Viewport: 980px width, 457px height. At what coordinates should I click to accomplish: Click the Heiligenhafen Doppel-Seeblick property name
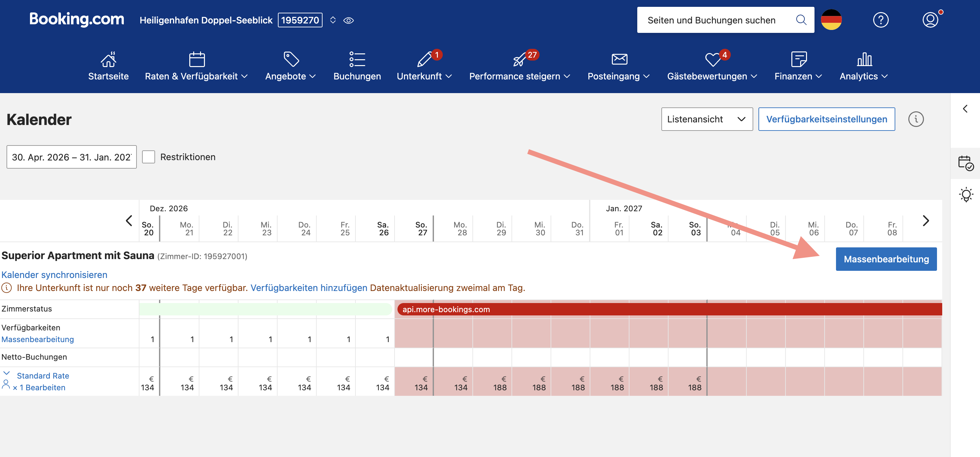click(206, 20)
